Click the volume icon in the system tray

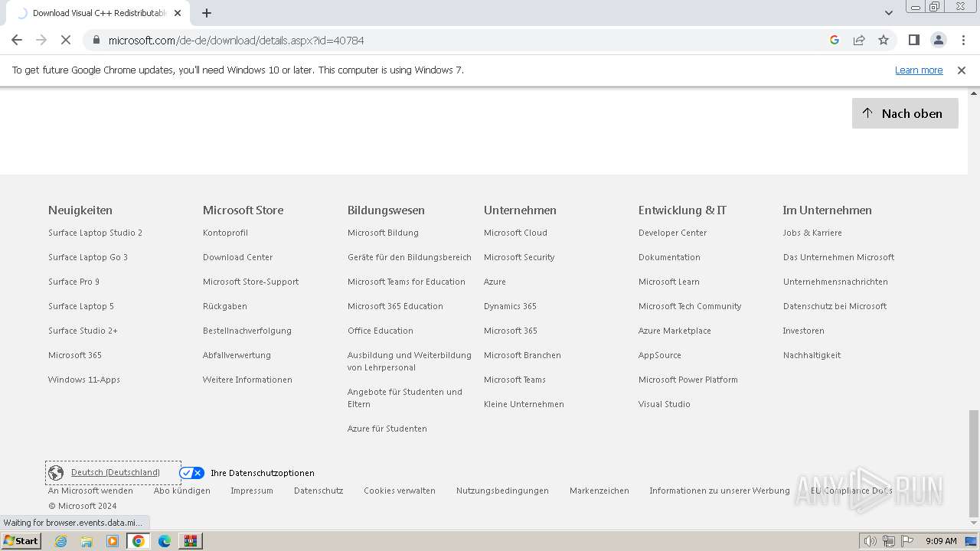click(x=870, y=541)
